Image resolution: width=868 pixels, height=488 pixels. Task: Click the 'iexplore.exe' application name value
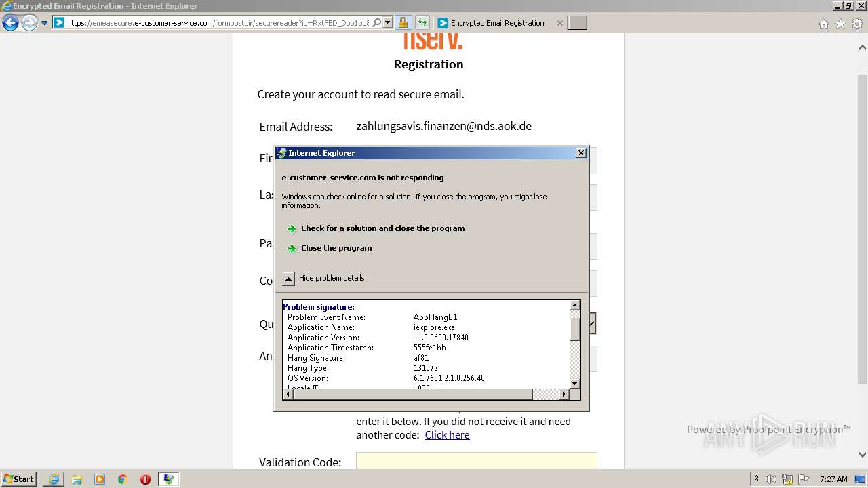point(434,327)
